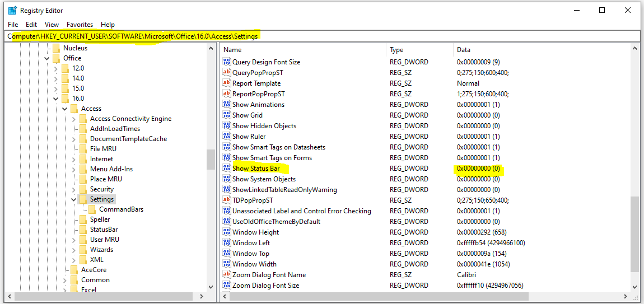Screen dimensions: 644x304
Task: Select the DocumentTemplateCache key
Action: coord(129,139)
